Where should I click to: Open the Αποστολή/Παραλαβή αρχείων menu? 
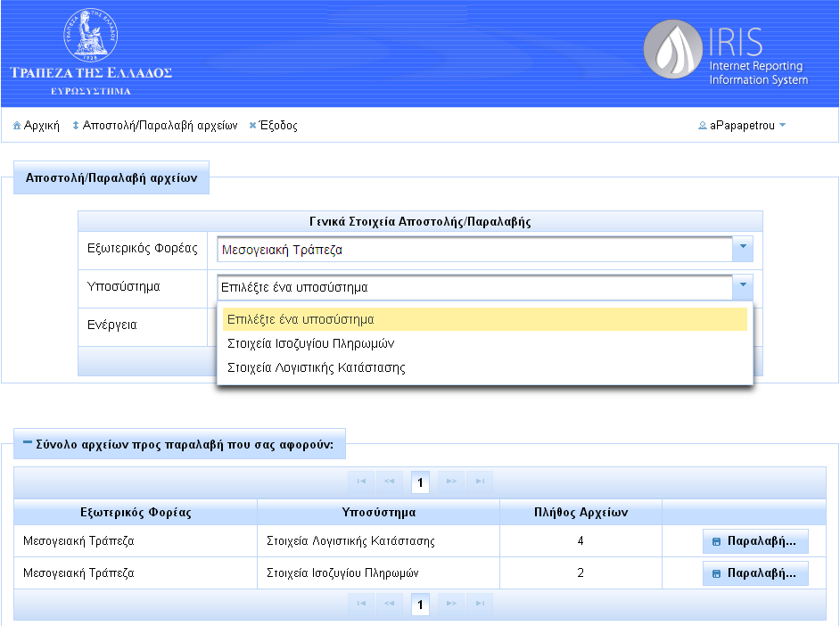(x=155, y=126)
